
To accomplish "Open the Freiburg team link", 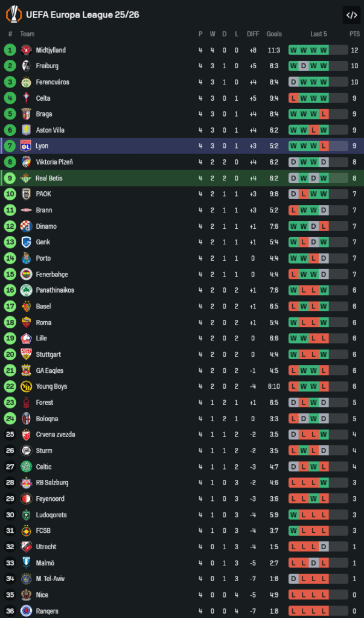I will click(x=47, y=66).
